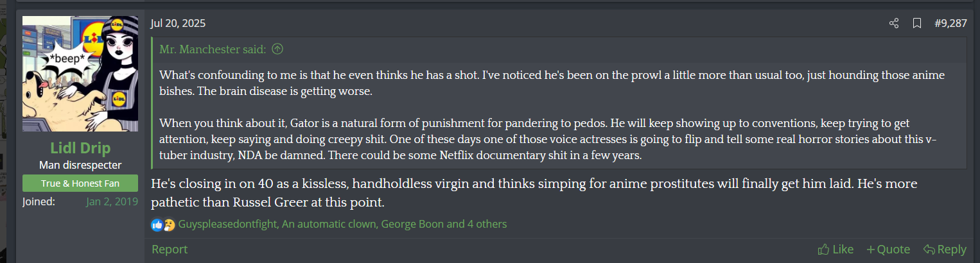
Task: Reply to this post
Action: coord(944,250)
